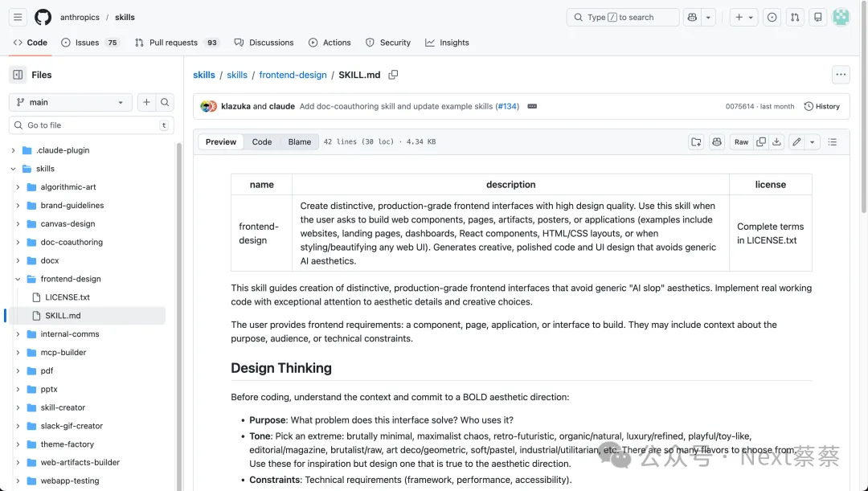This screenshot has width=868, height=491.
Task: Collapse the Files side panel
Action: (18, 75)
